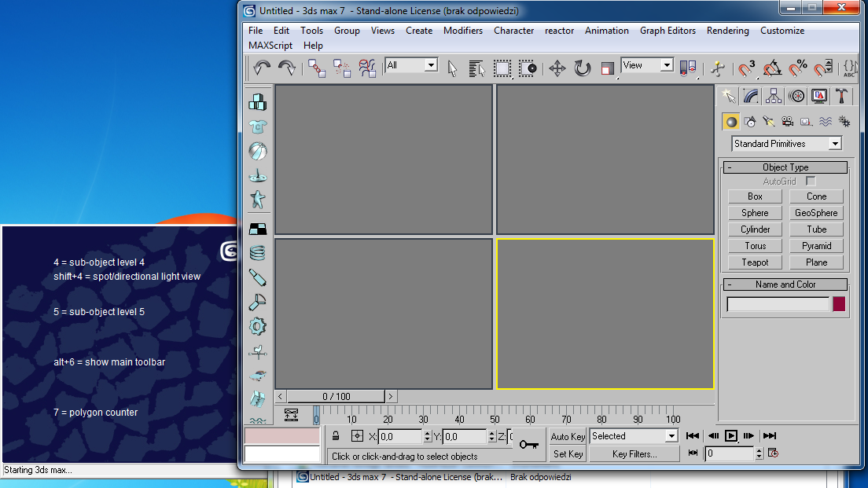Open the Utilities hammer tab
This screenshot has height=488, width=868.
coord(841,97)
